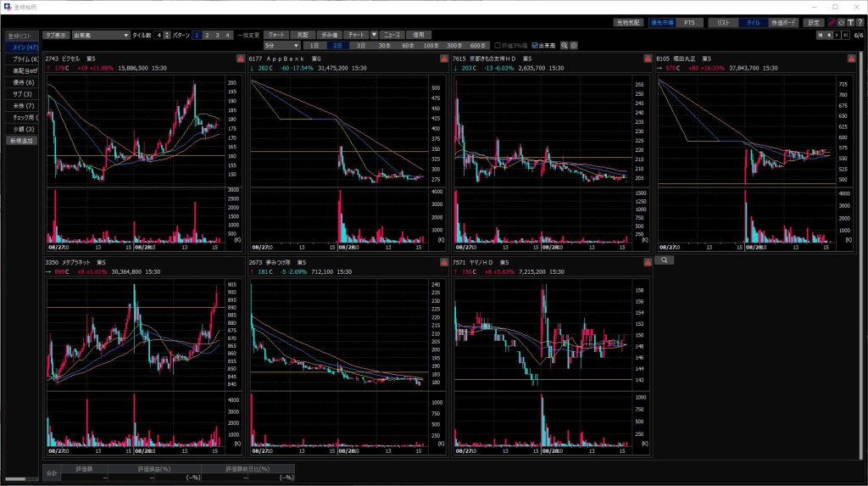The height and width of the screenshot is (486, 868).
Task: Open help with the question mark icon
Action: click(860, 22)
